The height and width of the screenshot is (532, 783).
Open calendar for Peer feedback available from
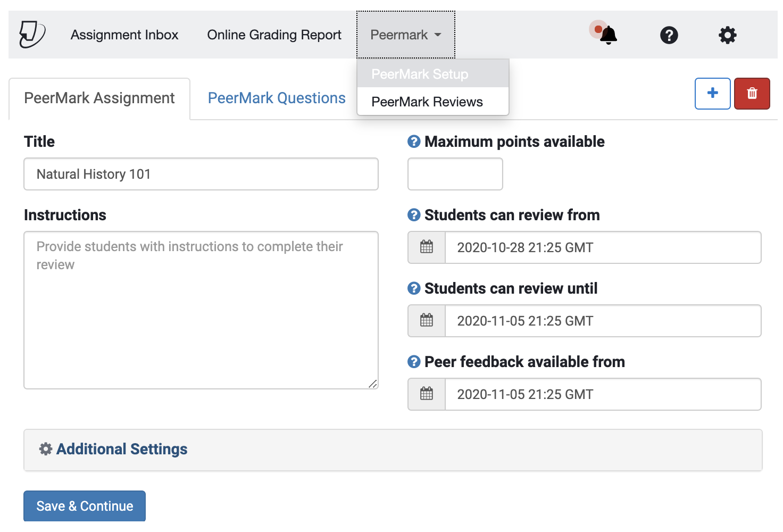click(x=427, y=394)
